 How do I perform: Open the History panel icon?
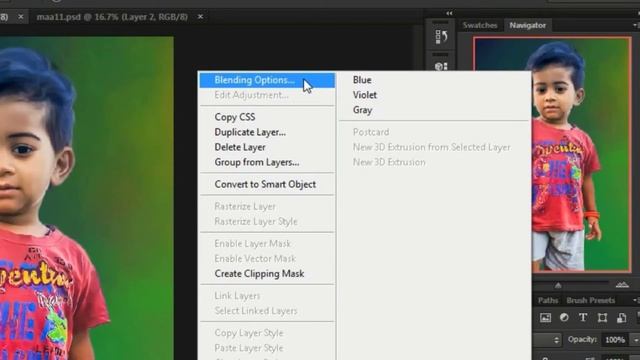tap(441, 37)
